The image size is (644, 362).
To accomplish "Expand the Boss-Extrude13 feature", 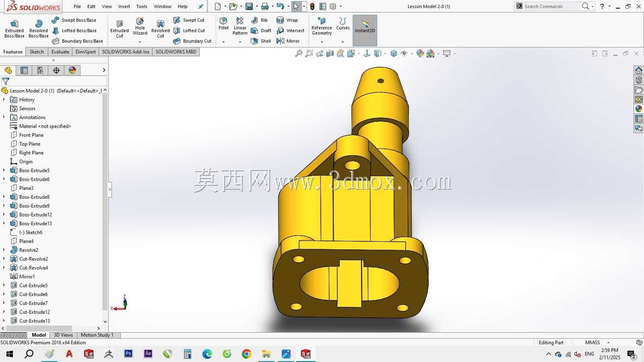I will pos(4,224).
